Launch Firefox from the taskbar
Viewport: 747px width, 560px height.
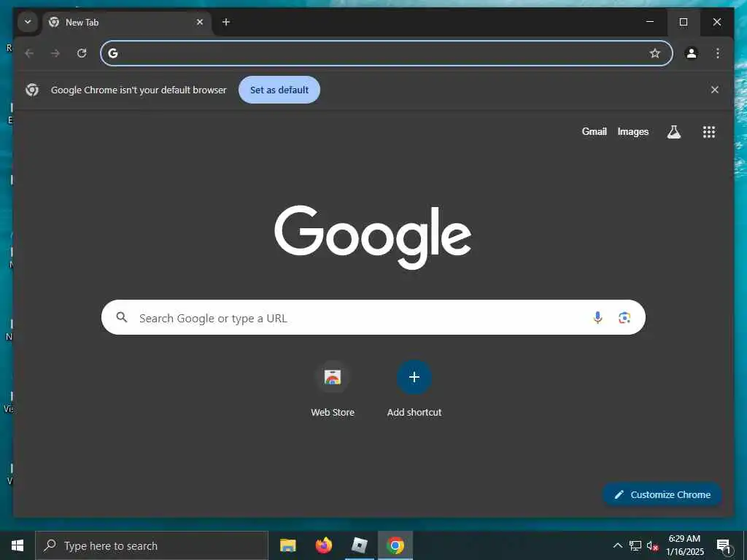[323, 545]
